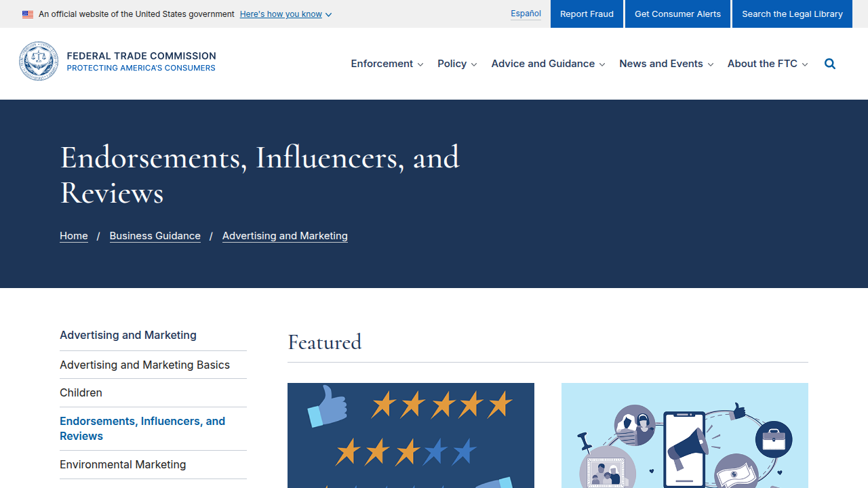Viewport: 868px width, 488px height.
Task: Expand "Here's how you know" disclosure
Action: tap(285, 14)
